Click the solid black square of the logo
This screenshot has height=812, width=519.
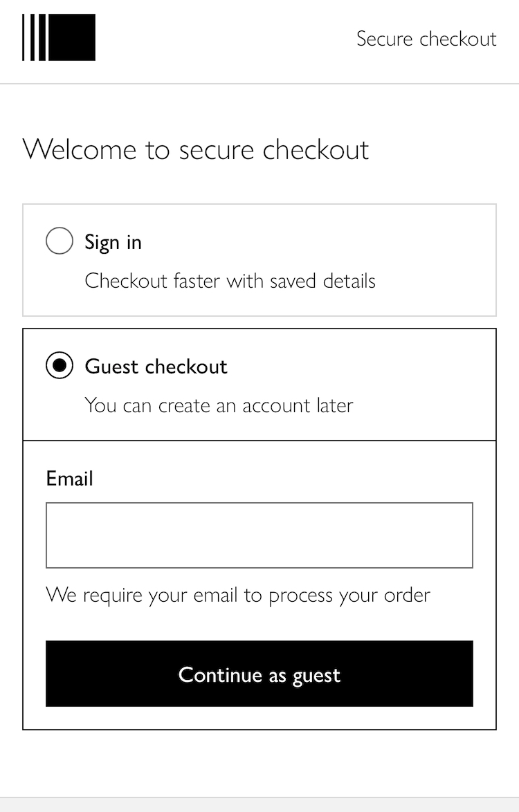72,37
